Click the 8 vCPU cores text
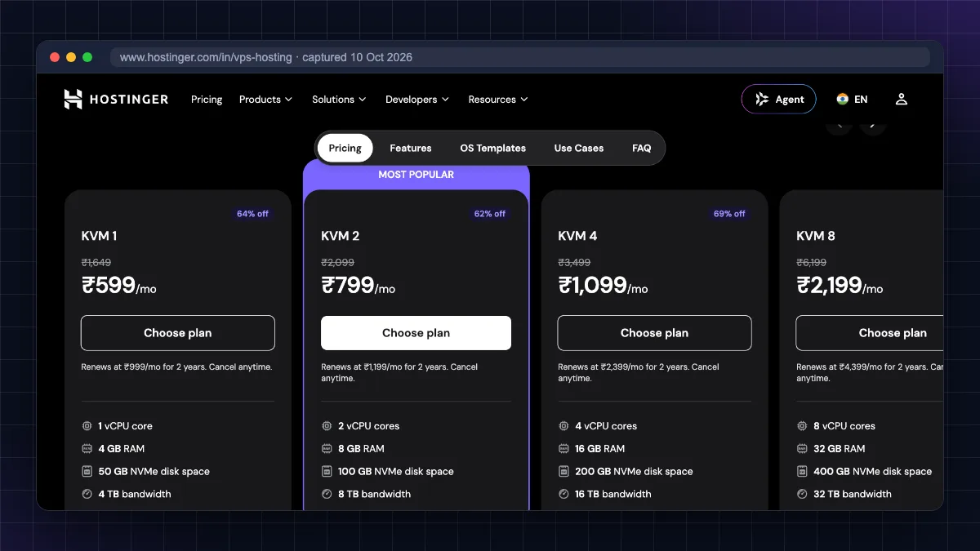The image size is (980, 551). coord(844,426)
